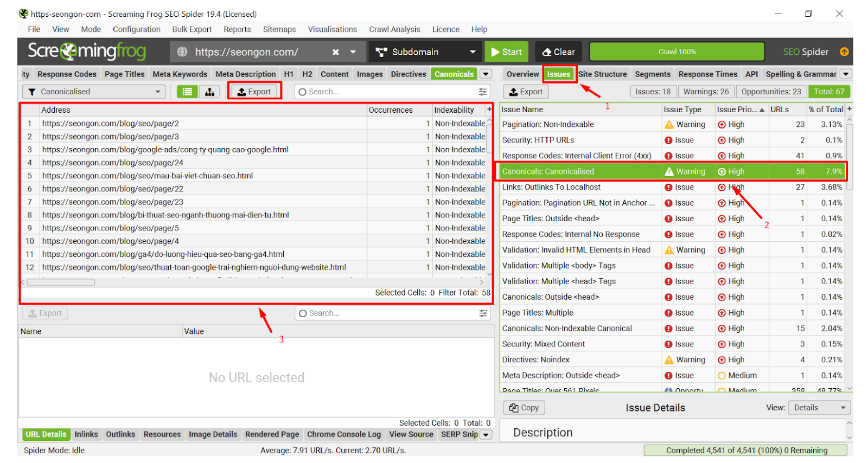Screen dimensions: 868x463
Task: Click High priority icon for Security: Mixed Content
Action: (x=722, y=344)
